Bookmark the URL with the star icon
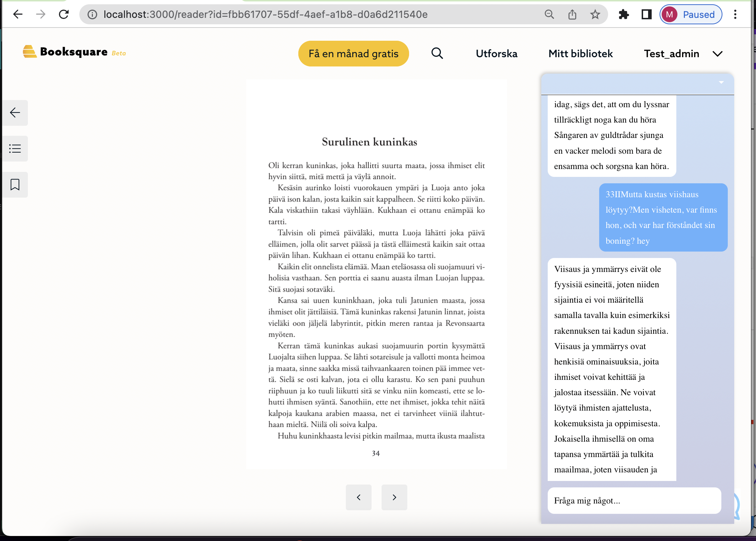This screenshot has height=541, width=756. coord(595,15)
